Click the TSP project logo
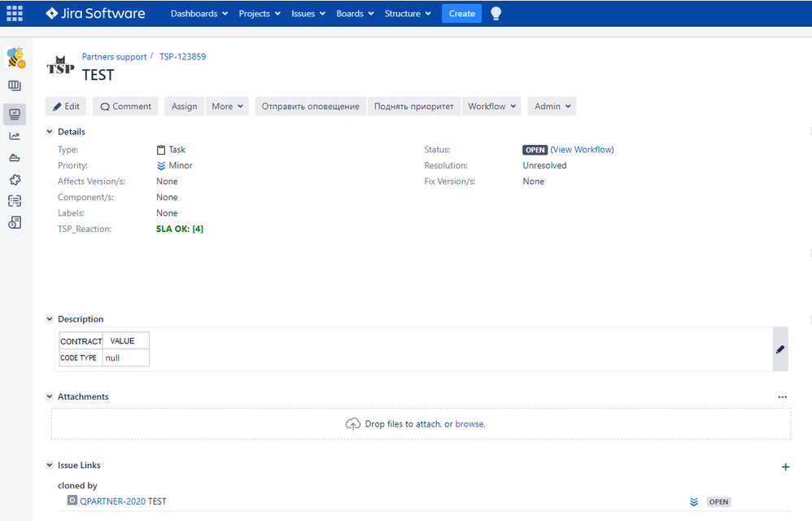 (60, 65)
